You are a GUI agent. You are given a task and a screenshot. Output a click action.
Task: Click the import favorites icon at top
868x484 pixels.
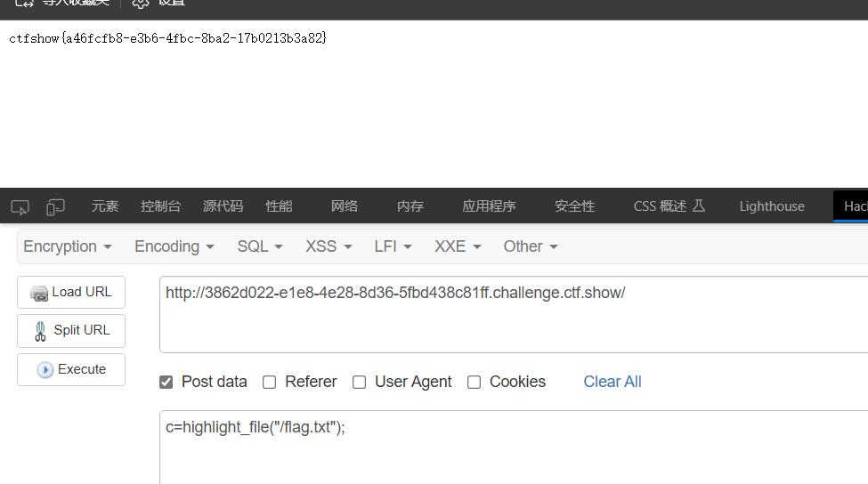(x=24, y=3)
